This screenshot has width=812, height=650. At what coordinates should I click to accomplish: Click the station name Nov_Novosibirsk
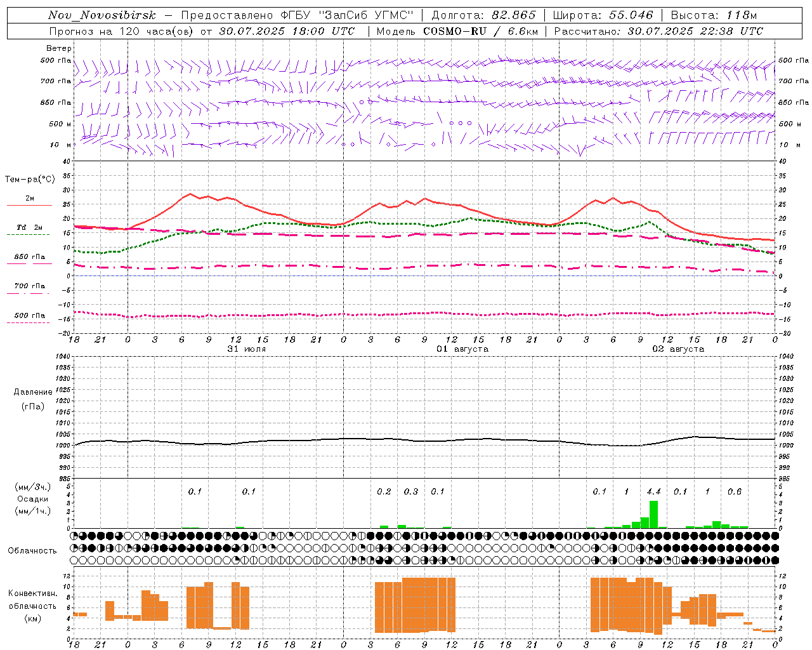coord(102,15)
